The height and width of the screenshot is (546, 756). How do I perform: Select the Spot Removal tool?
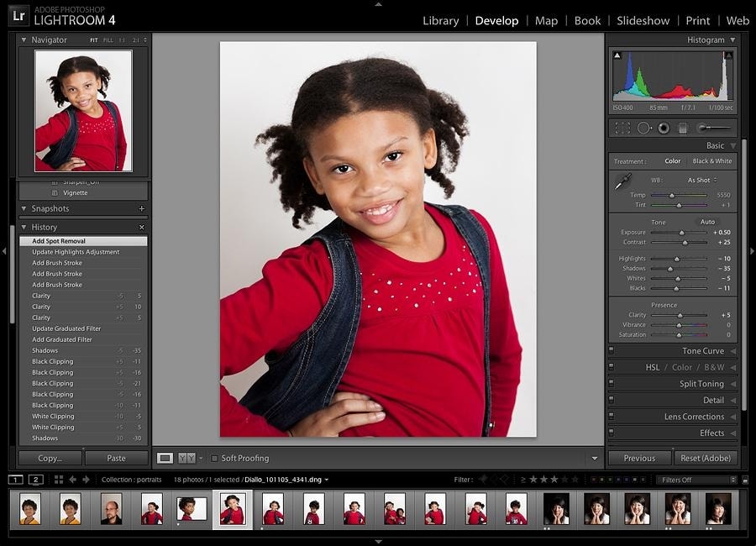coord(645,127)
